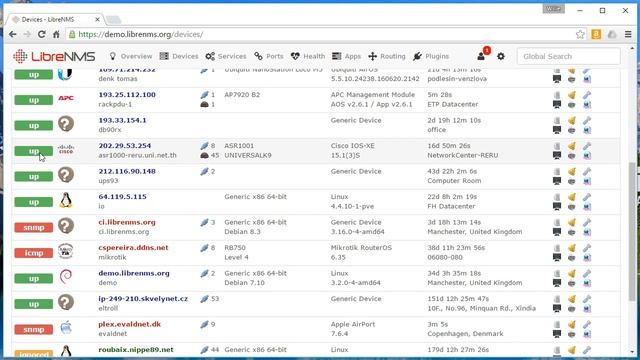Click the sensors icon showing 45 for asr1000-reru

point(204,156)
